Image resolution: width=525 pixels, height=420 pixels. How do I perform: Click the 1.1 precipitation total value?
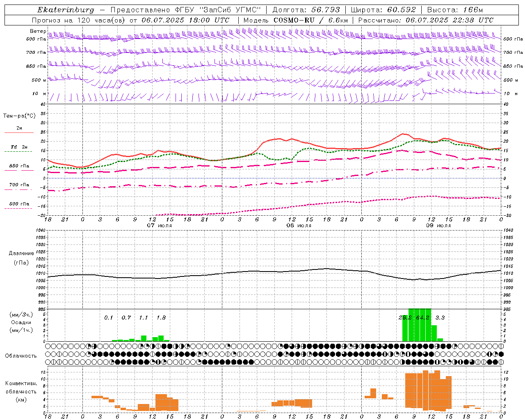(143, 318)
